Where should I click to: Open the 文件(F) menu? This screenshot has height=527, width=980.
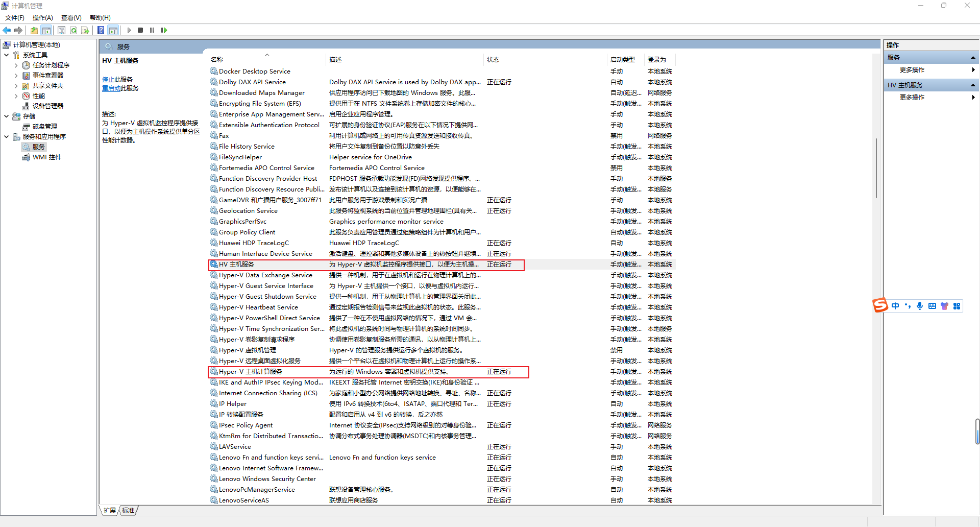click(15, 18)
